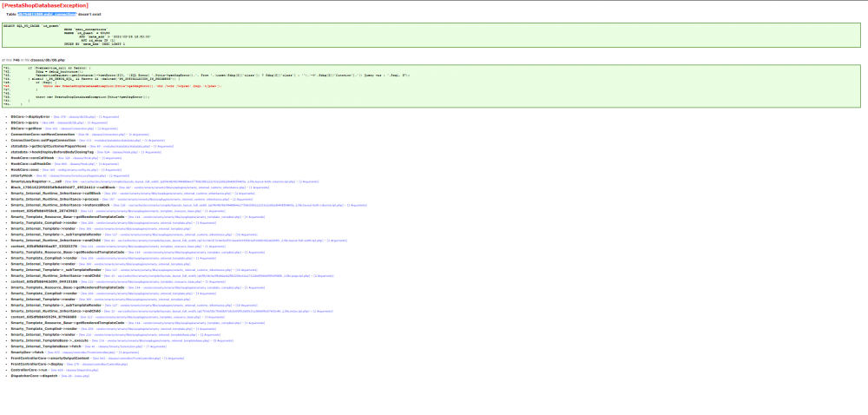Expand Arguments for Smarty_Internal_Runtime_Inheritance->process
868x415 pixels.
(242, 199)
